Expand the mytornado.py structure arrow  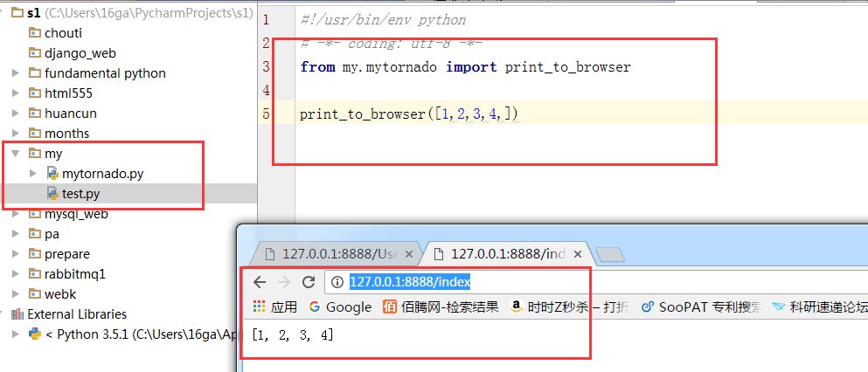(x=33, y=174)
